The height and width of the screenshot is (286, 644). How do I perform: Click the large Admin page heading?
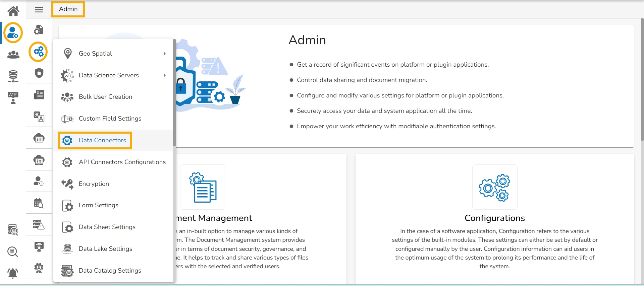pyautogui.click(x=307, y=40)
